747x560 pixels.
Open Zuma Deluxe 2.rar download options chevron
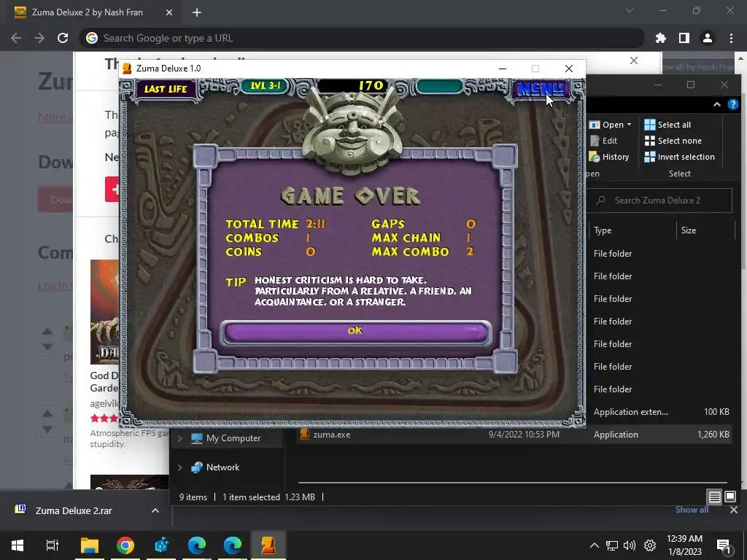click(155, 511)
